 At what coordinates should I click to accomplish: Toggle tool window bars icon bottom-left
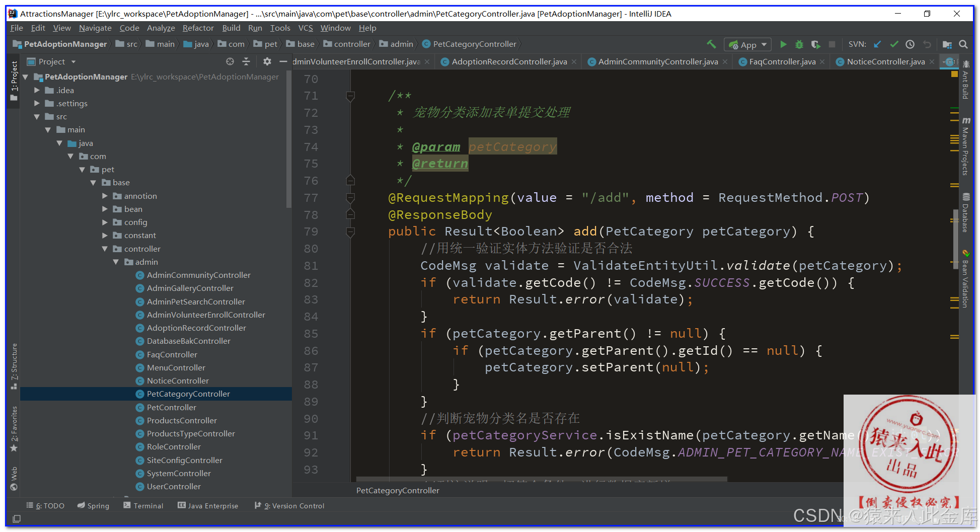coord(17,518)
